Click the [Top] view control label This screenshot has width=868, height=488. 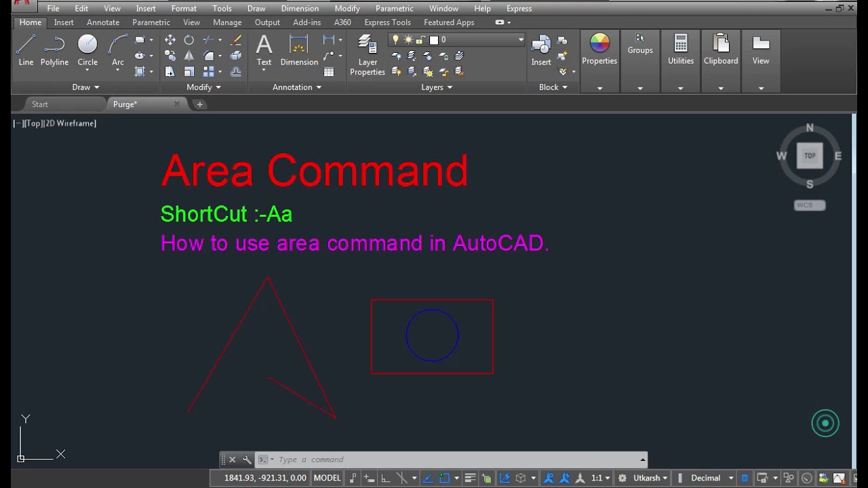click(33, 123)
